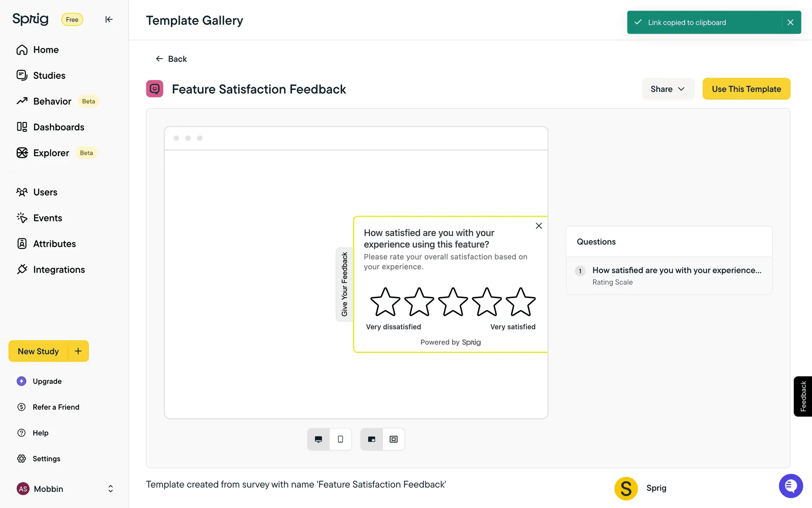
Task: Click Use This Template button
Action: [x=746, y=89]
